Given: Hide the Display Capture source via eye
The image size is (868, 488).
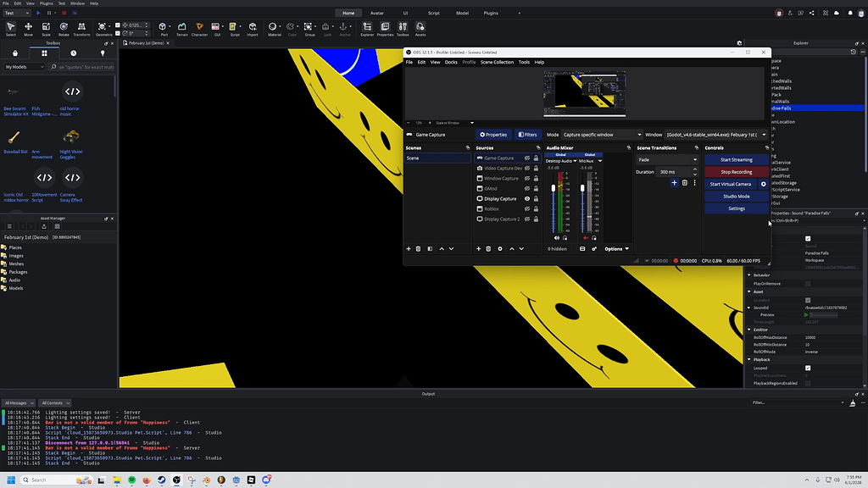Looking at the screenshot, I should (527, 198).
